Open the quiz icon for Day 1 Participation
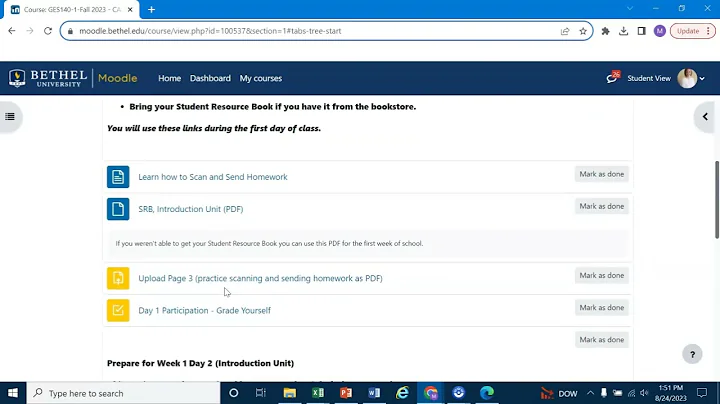 [x=118, y=310]
